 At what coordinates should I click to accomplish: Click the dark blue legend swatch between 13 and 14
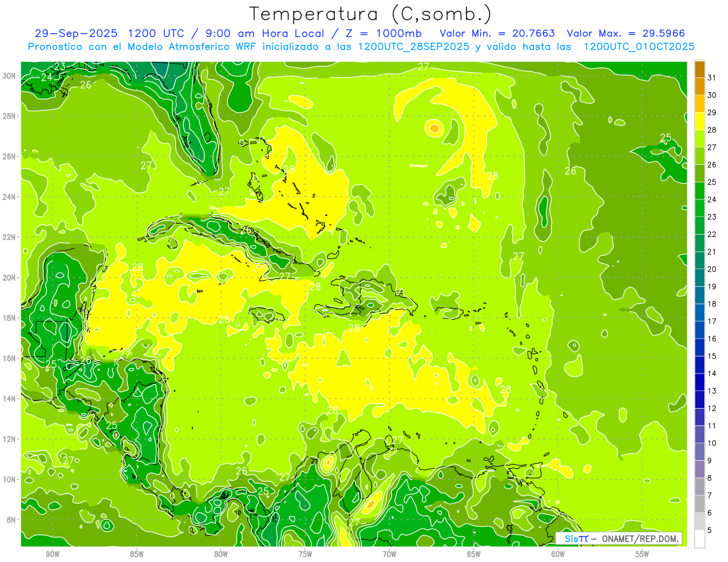(x=699, y=382)
